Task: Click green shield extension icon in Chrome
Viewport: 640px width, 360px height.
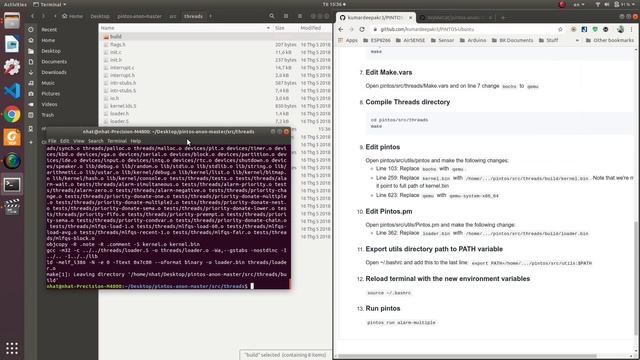Action: pyautogui.click(x=595, y=29)
